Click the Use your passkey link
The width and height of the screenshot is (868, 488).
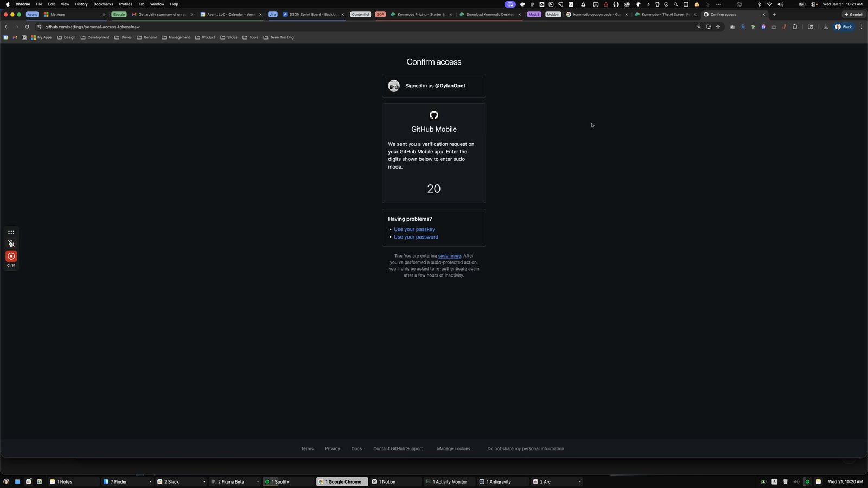pos(414,229)
